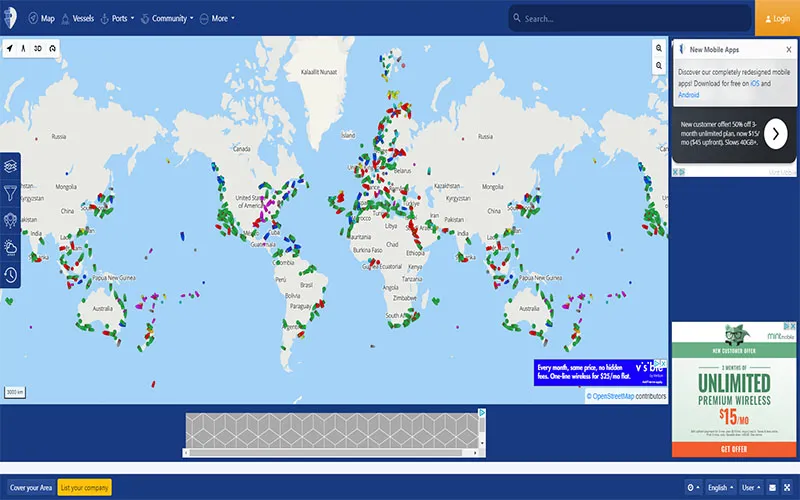This screenshot has width=800, height=500.
Task: Click the Chad label on the map
Action: click(392, 244)
